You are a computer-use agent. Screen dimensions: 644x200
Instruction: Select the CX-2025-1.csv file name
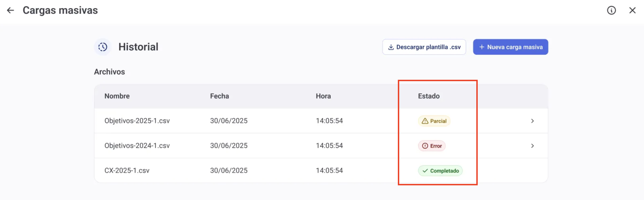pos(127,171)
